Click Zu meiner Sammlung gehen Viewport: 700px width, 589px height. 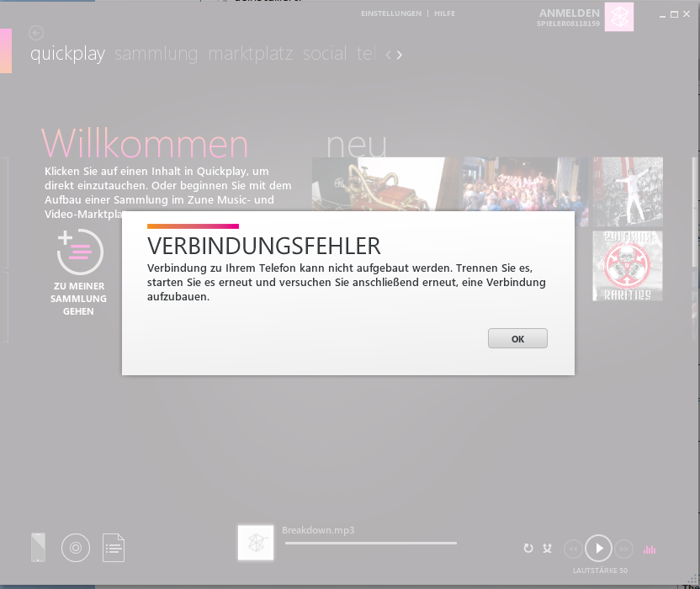[78, 299]
